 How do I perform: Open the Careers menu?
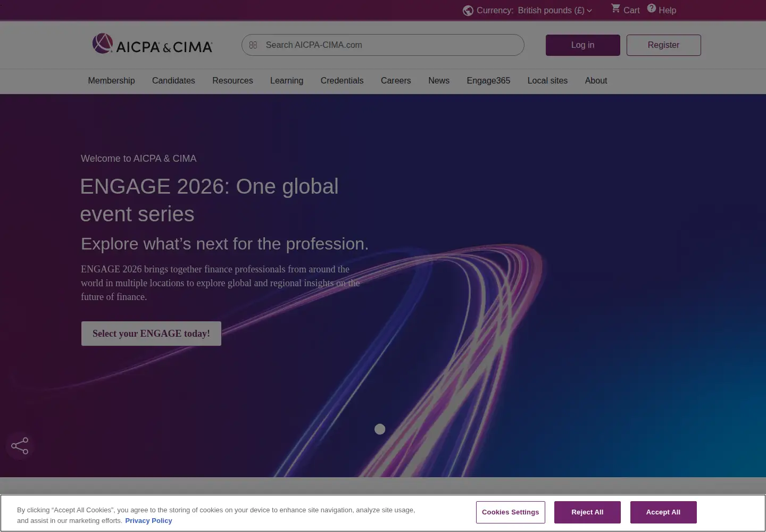tap(396, 81)
